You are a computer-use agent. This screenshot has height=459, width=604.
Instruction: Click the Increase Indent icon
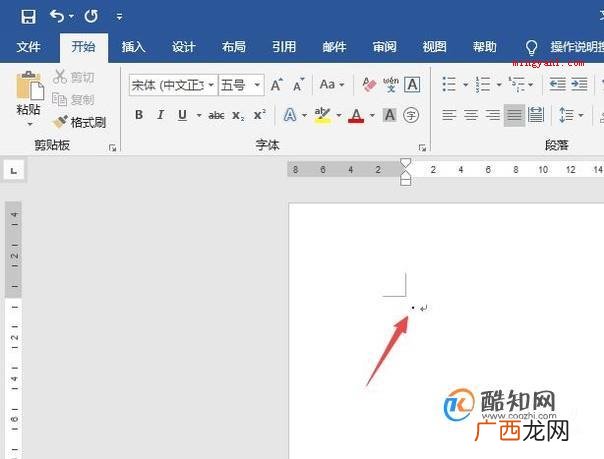pos(579,84)
